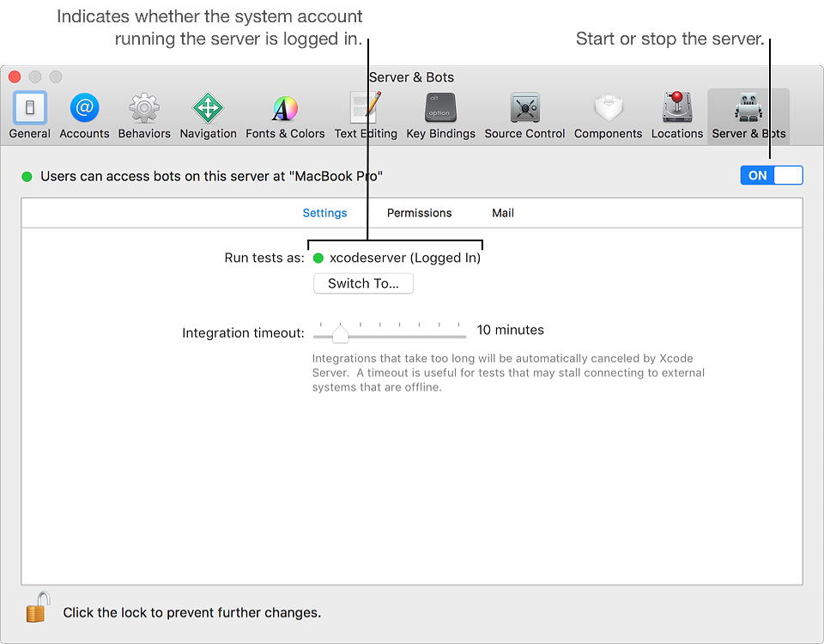This screenshot has height=644, width=824.
Task: Click the xcodeserver (Logged In) status text
Action: [405, 258]
